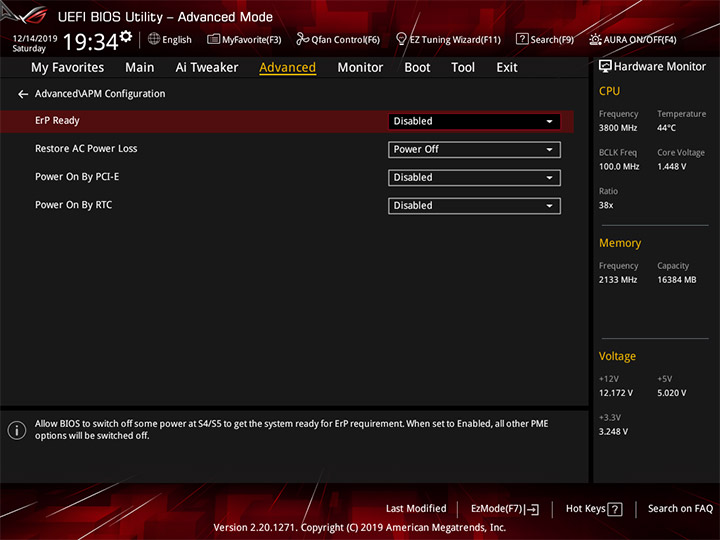The image size is (720, 540).
Task: Click the Hot Keys question mark icon
Action: point(615,509)
